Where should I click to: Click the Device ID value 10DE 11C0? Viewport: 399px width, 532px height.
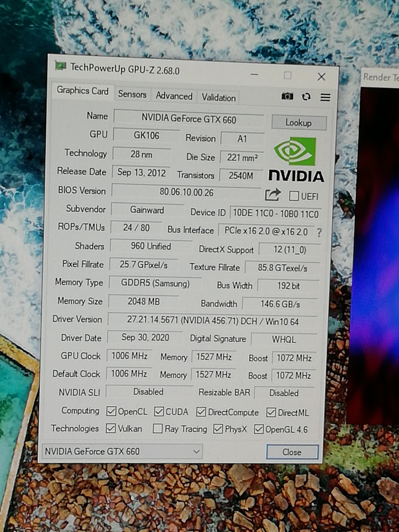point(276,213)
